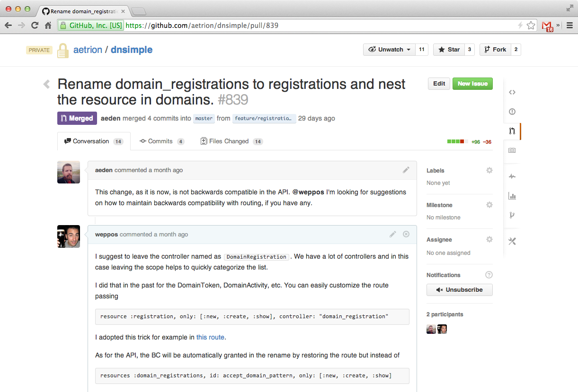Image resolution: width=578 pixels, height=392 pixels.
Task: Open the browser home page icon
Action: [48, 26]
